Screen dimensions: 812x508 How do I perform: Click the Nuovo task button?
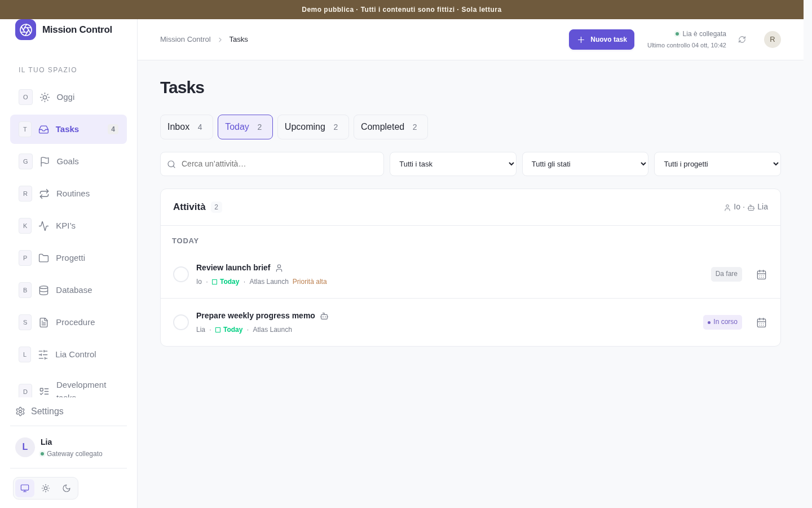pyautogui.click(x=602, y=40)
